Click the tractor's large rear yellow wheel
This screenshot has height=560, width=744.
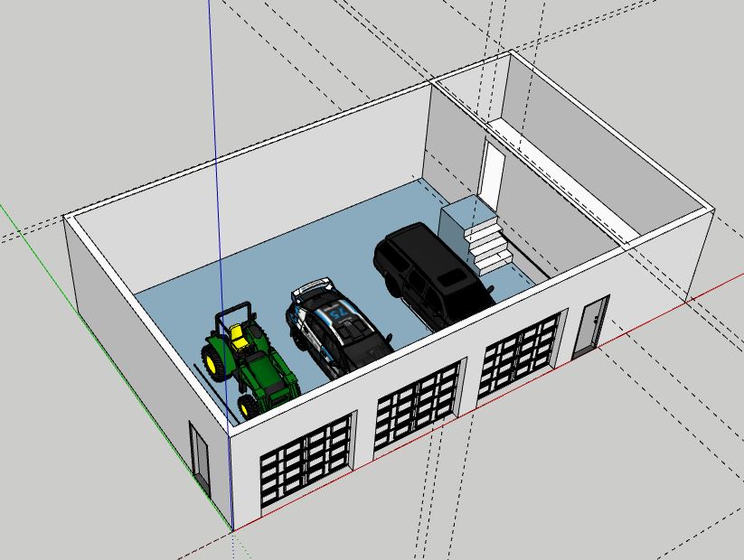pos(213,364)
